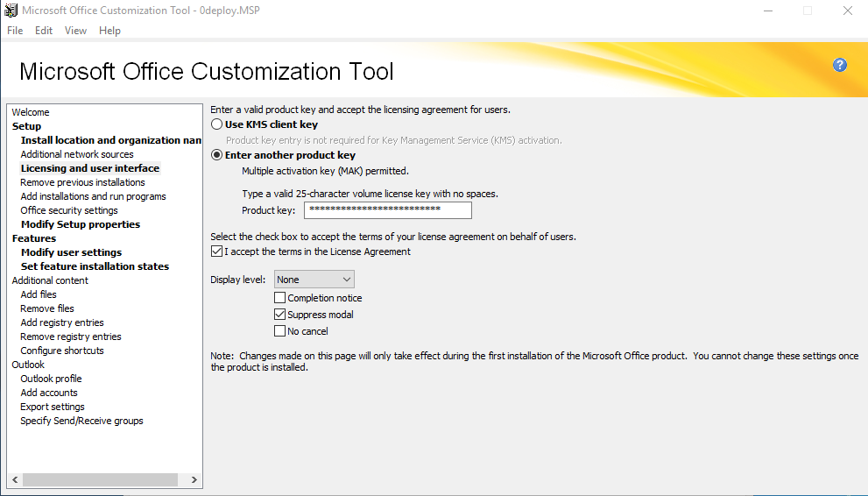Click the Display level label
This screenshot has width=868, height=496.
(x=238, y=280)
